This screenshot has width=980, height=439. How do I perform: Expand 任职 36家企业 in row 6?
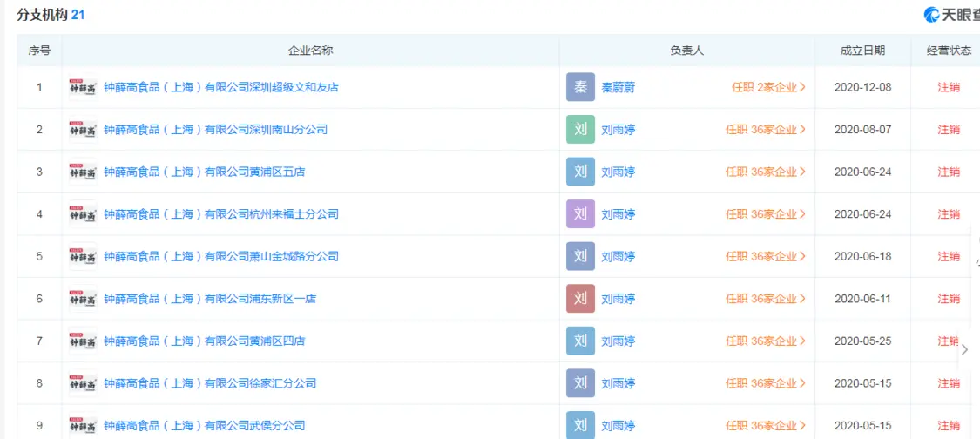pos(766,299)
